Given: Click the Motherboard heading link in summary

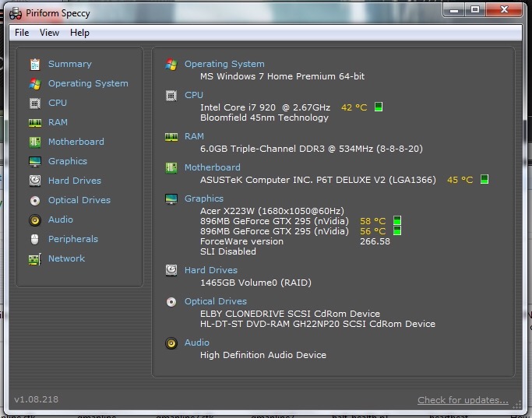Looking at the screenshot, I should click(213, 167).
